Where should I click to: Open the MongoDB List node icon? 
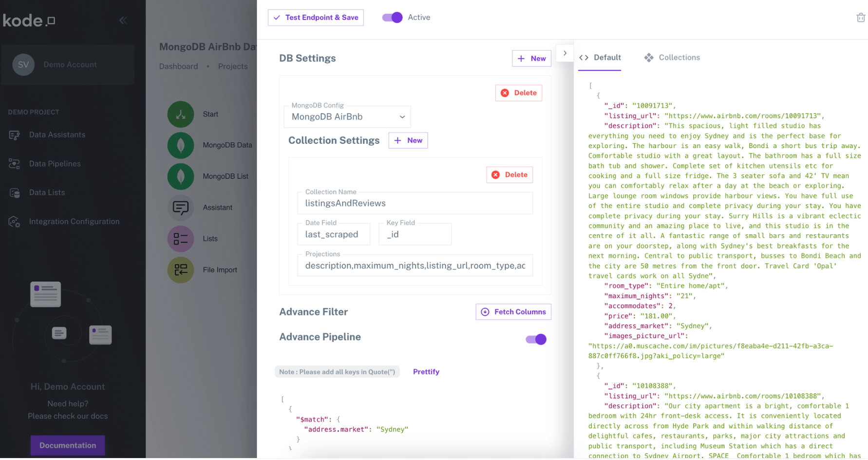[x=181, y=176]
